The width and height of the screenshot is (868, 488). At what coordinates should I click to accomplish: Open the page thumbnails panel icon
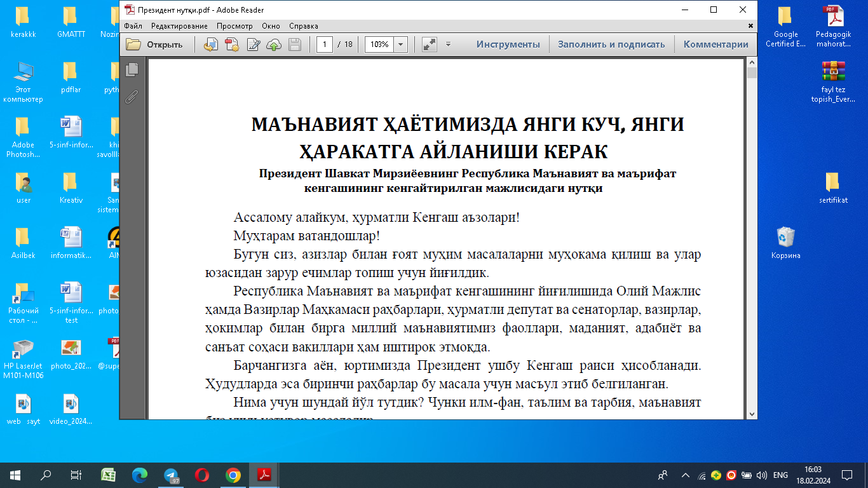pyautogui.click(x=132, y=69)
